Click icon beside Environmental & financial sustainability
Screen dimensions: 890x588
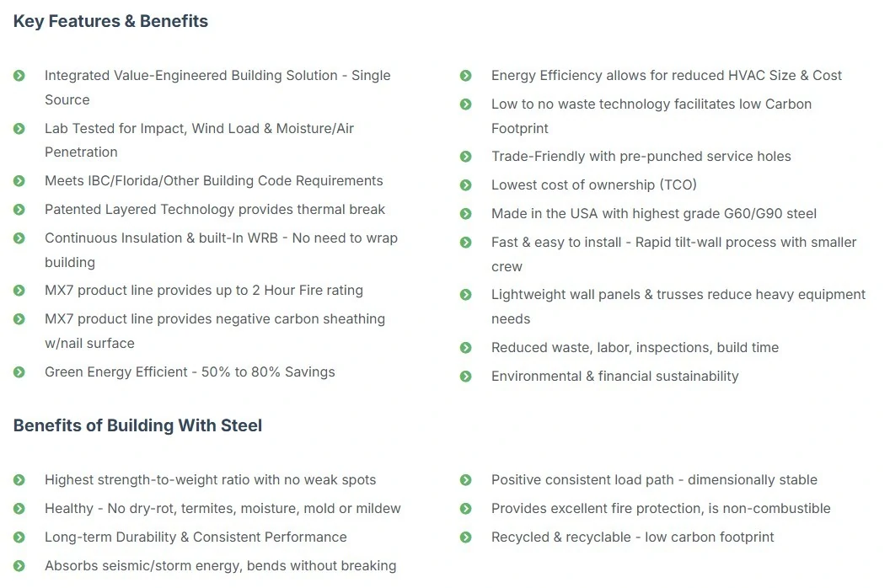pyautogui.click(x=466, y=377)
